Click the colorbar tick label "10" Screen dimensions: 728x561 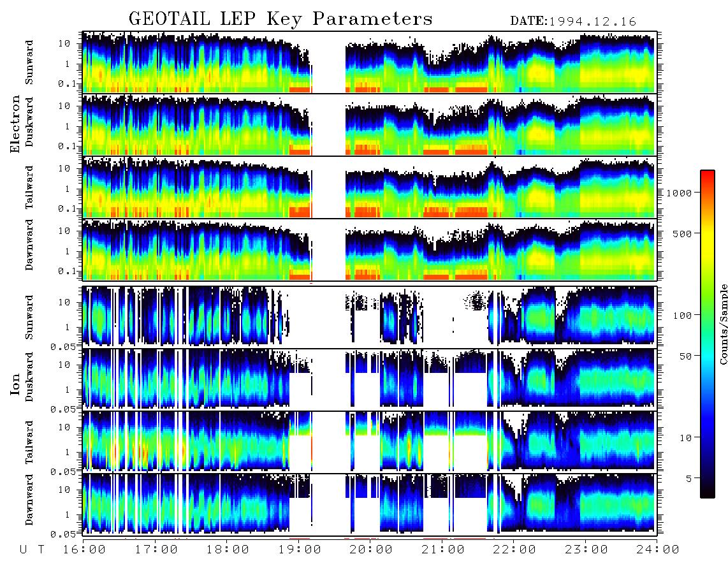click(685, 438)
